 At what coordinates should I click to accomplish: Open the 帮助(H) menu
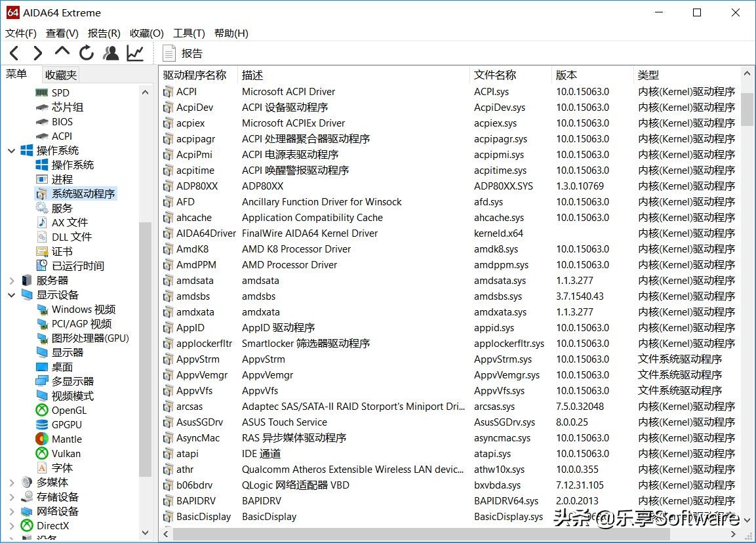click(231, 33)
